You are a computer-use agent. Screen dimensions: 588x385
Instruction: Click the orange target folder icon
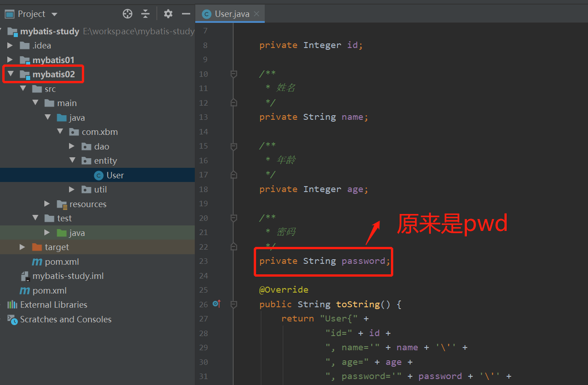pyautogui.click(x=37, y=247)
